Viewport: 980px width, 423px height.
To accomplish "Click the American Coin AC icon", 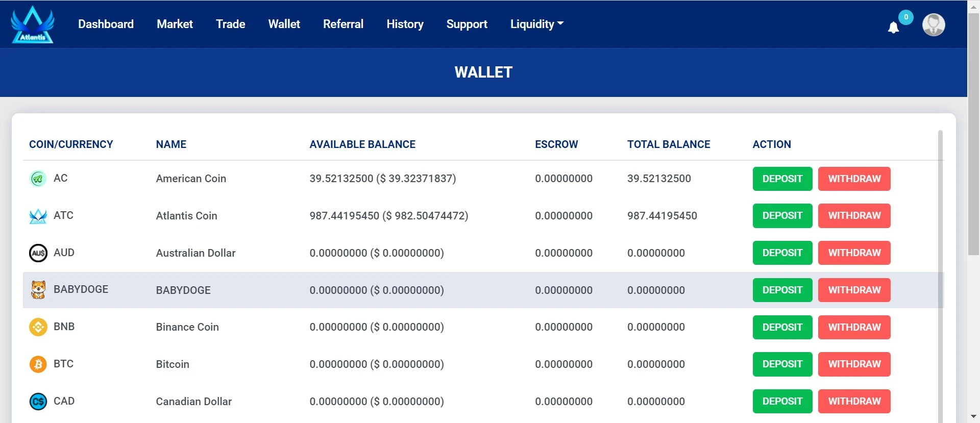I will pyautogui.click(x=38, y=179).
